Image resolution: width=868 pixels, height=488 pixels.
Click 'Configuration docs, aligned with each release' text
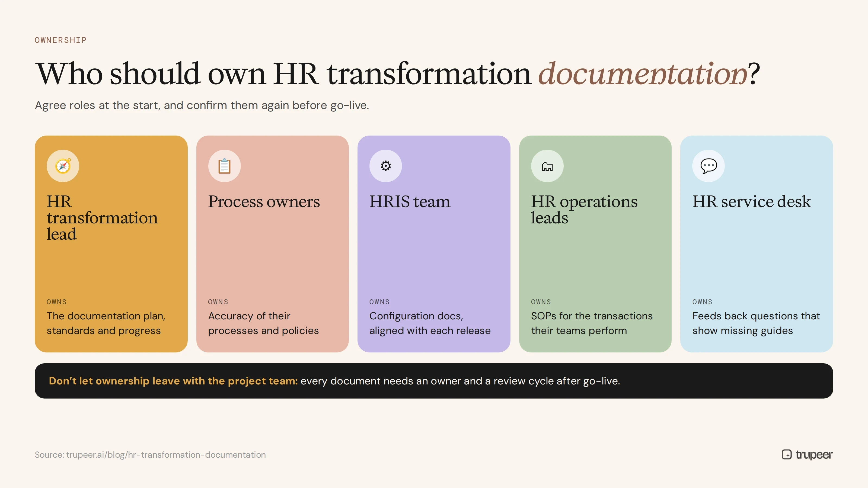pos(430,323)
